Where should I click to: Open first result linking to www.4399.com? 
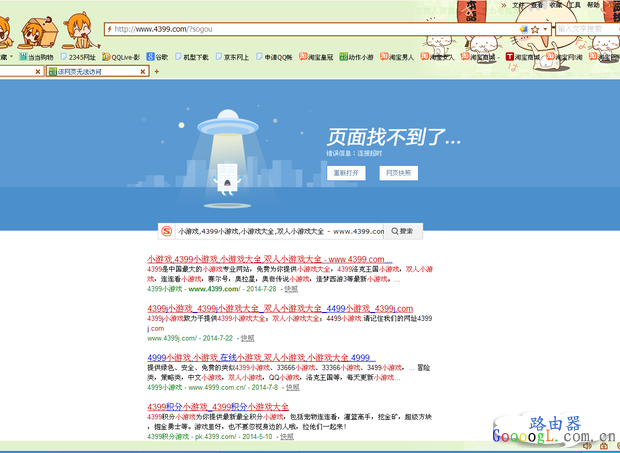coord(270,259)
